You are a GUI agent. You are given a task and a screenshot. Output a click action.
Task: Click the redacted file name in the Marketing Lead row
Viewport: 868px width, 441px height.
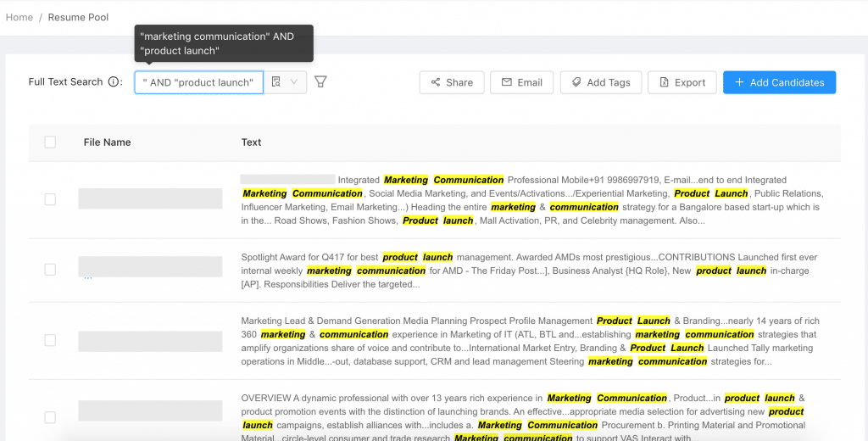150,341
